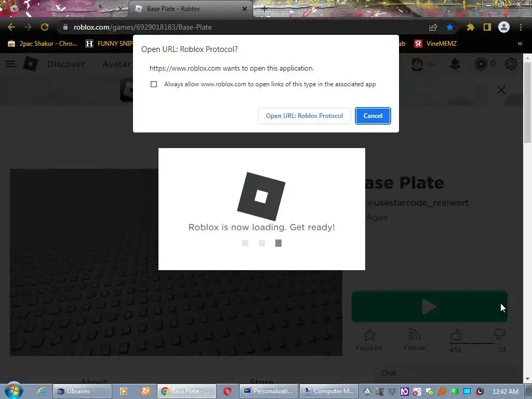Open the Chrome extensions puzzle icon
532x399 pixels.
pos(470,27)
